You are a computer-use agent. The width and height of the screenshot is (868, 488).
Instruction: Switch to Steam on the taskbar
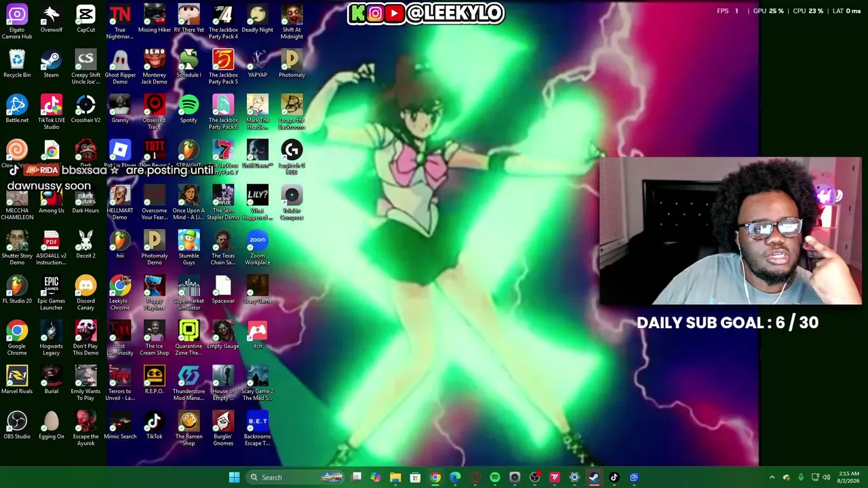594,477
